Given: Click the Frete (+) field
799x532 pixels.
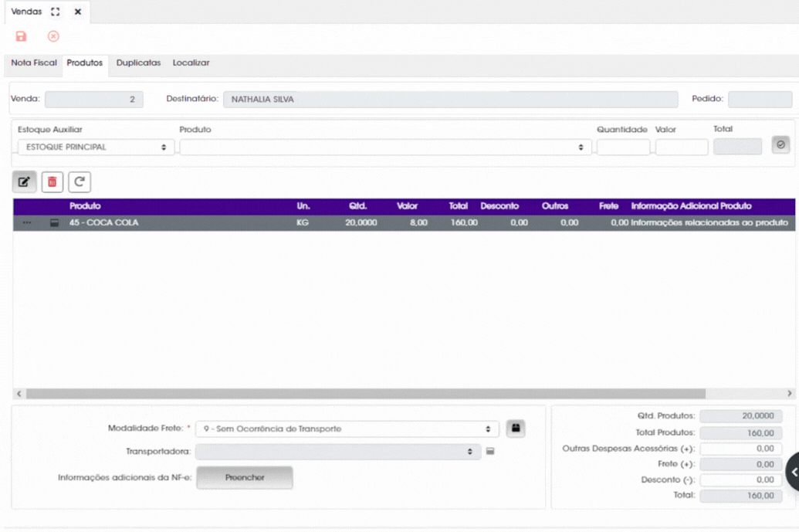Looking at the screenshot, I should coord(741,464).
